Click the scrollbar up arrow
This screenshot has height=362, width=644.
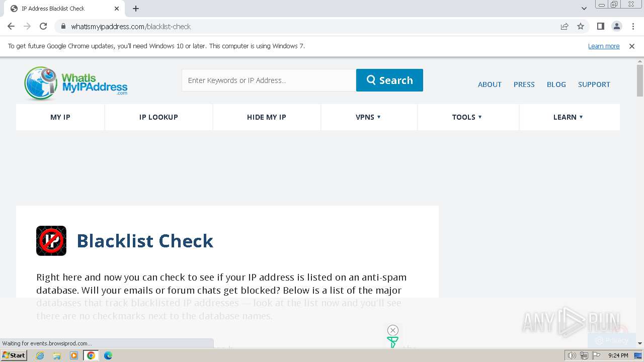tap(640, 61)
